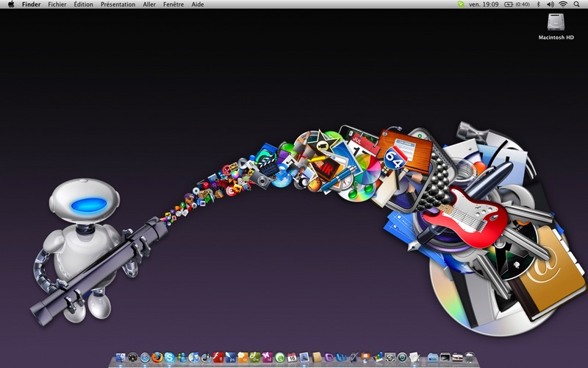Open Adobe Photoshop dock icon
Image resolution: width=588 pixels, height=368 pixels.
tap(230, 357)
